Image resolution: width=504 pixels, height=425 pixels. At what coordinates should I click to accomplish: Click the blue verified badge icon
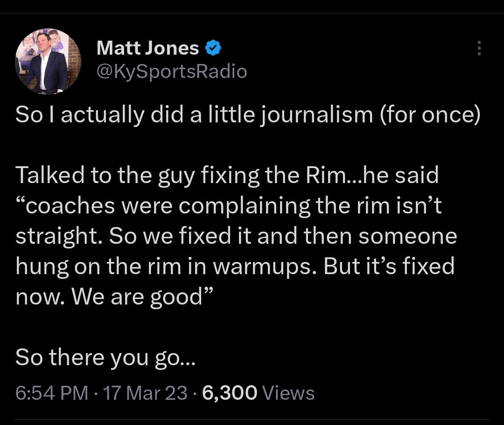tap(214, 47)
